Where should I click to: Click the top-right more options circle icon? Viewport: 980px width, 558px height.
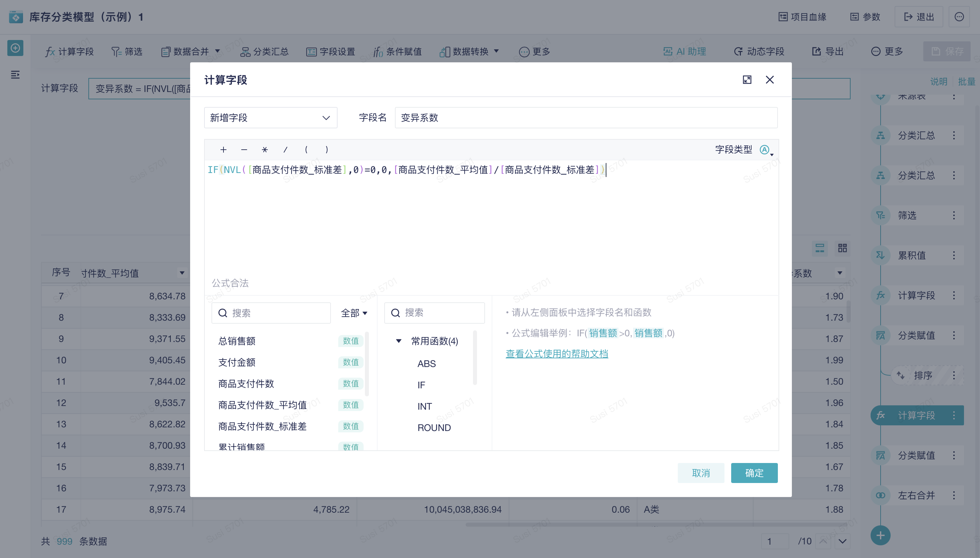(x=959, y=17)
